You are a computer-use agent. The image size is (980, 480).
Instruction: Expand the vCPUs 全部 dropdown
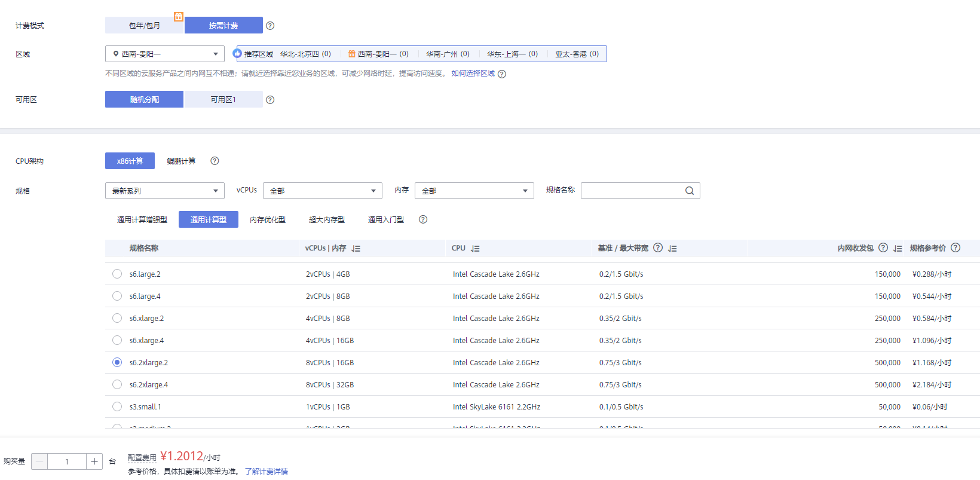click(322, 191)
